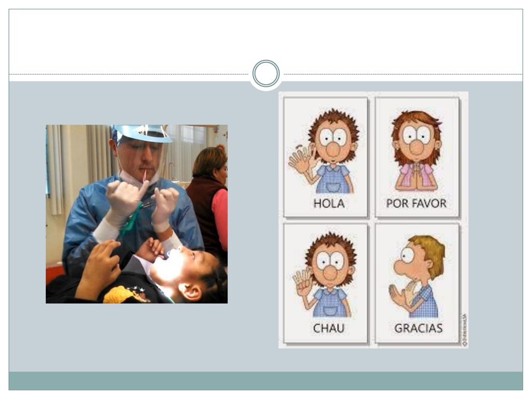Click the circle ornament on divider line
Screen dimensions: 532x399
point(266,74)
